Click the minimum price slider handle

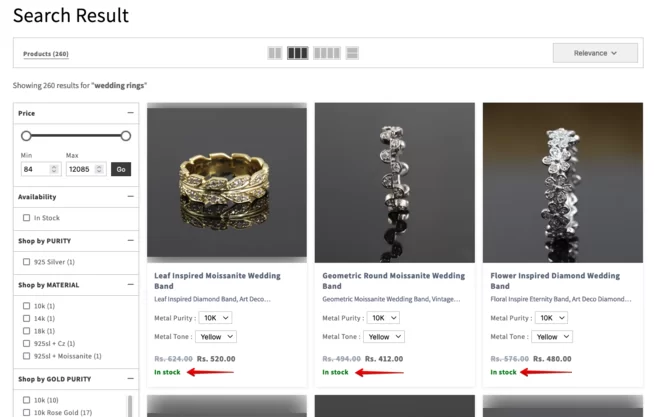coord(26,136)
